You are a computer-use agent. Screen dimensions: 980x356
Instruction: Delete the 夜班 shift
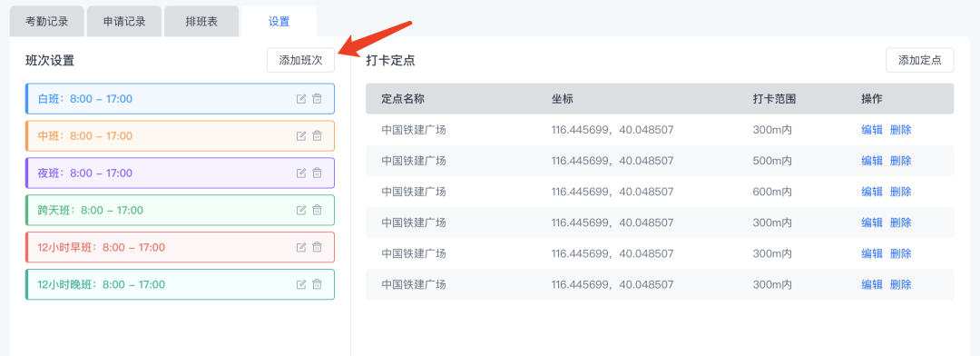[x=317, y=173]
